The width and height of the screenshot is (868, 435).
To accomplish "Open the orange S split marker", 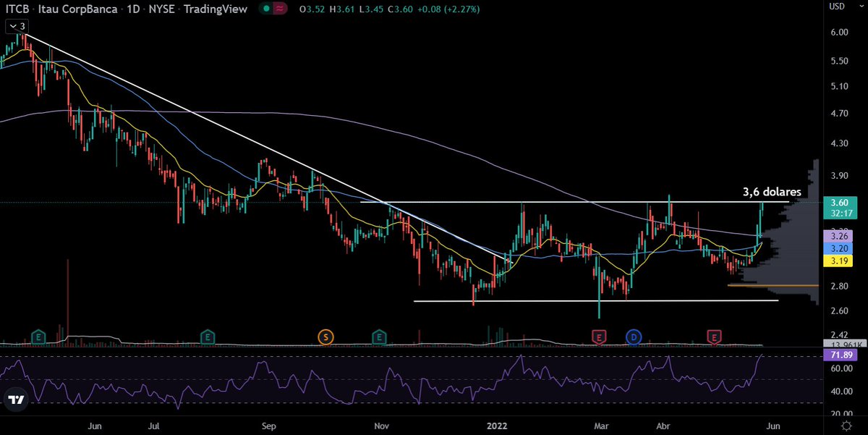I will pos(326,337).
